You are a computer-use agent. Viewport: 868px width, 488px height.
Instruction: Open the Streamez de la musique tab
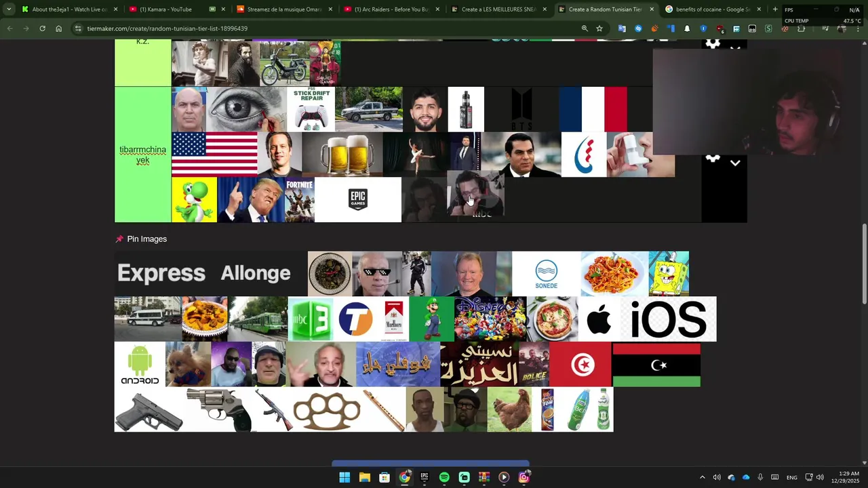click(284, 9)
